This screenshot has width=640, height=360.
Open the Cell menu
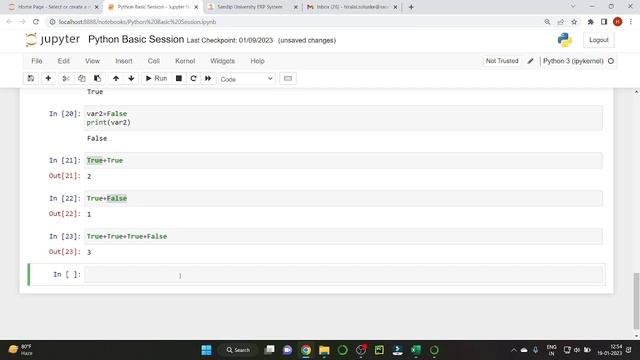click(153, 61)
